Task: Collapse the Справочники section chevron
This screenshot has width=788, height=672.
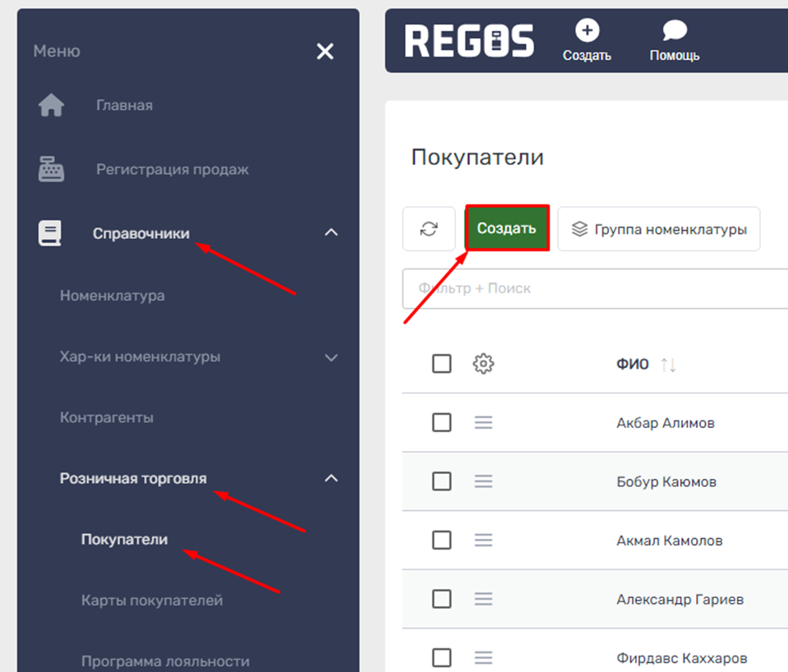Action: [x=331, y=232]
